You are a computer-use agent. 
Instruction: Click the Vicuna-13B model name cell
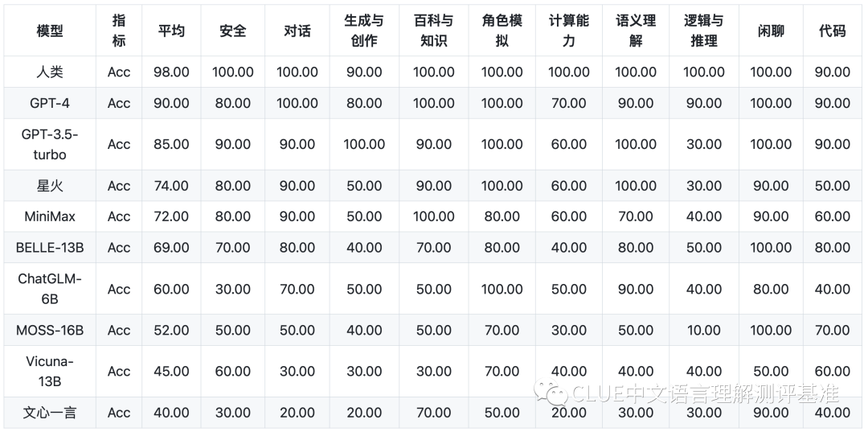coord(50,371)
